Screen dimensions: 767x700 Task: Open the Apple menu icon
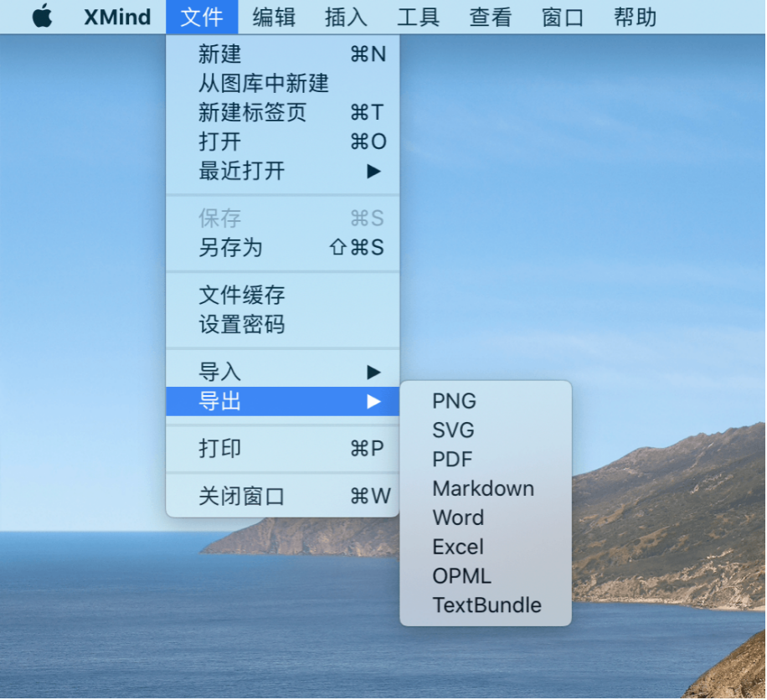point(42,17)
